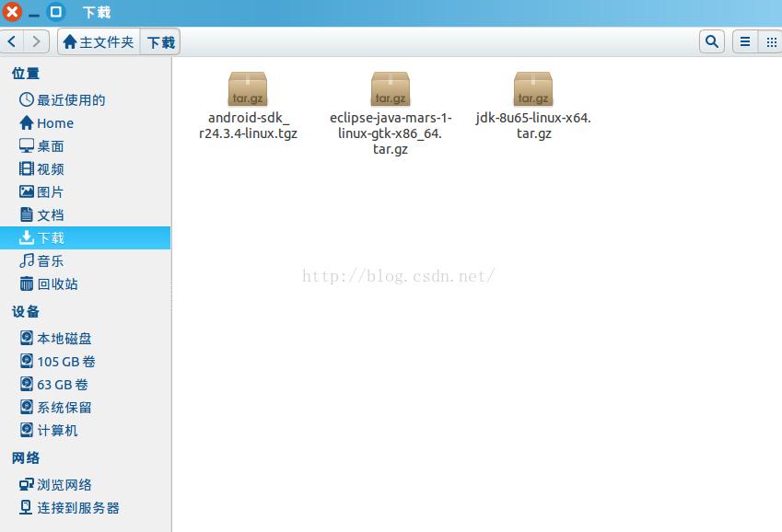Open 桌面 desktop folder in sidebar
The image size is (782, 532).
50,146
